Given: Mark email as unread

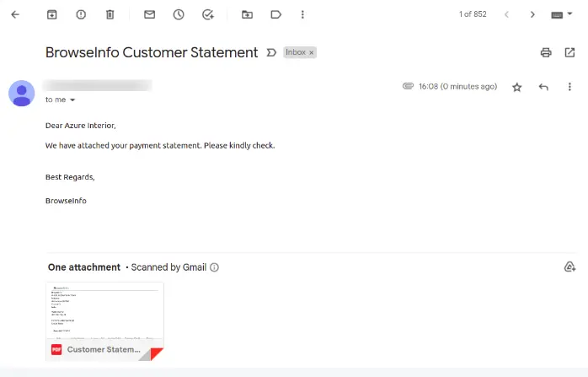Looking at the screenshot, I should [x=150, y=14].
